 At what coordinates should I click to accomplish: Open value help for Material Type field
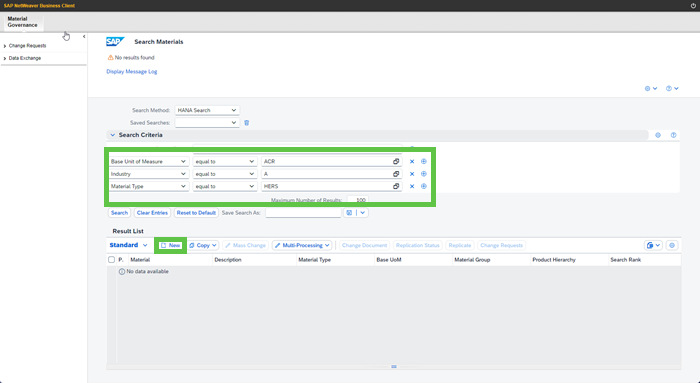tap(396, 187)
